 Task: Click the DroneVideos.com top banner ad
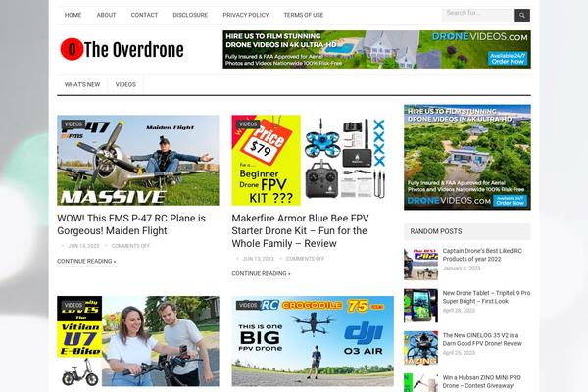[x=376, y=50]
